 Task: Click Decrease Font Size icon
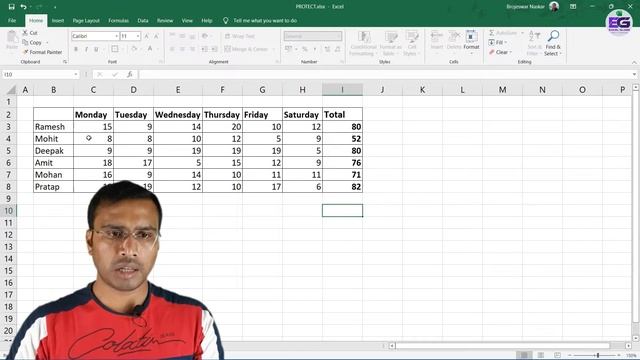click(x=156, y=36)
